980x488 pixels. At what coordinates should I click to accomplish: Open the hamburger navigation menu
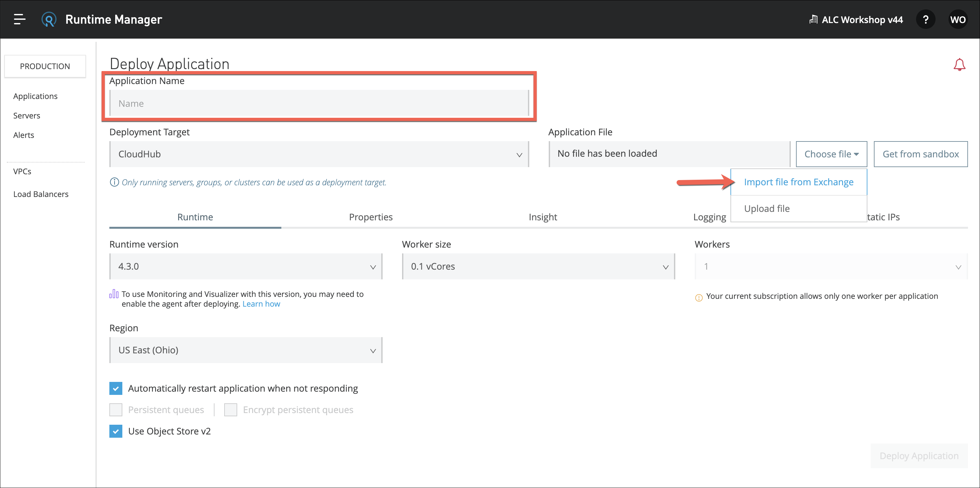click(19, 19)
